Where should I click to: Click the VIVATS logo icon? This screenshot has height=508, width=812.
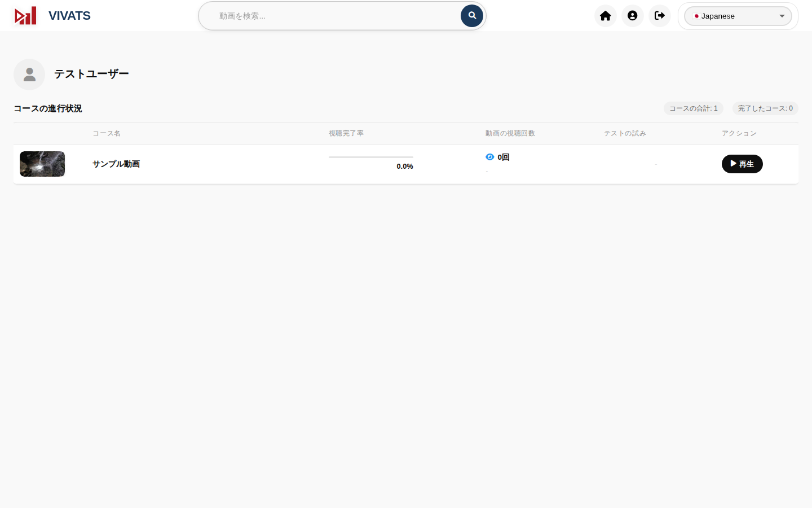[x=25, y=16]
